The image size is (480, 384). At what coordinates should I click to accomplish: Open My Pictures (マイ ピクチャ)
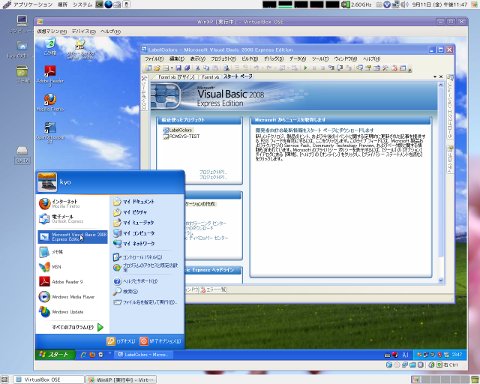coord(130,212)
